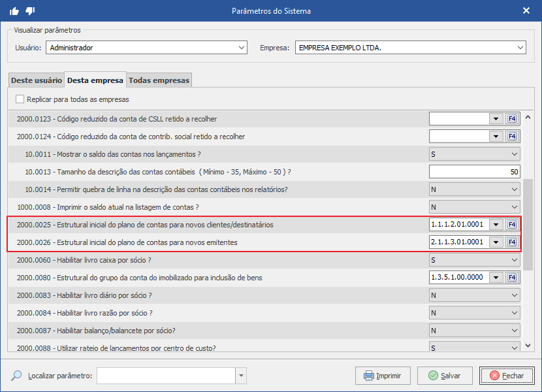The image size is (542, 392).
Task: Click the Tamanho da descrição value field
Action: (x=474, y=172)
